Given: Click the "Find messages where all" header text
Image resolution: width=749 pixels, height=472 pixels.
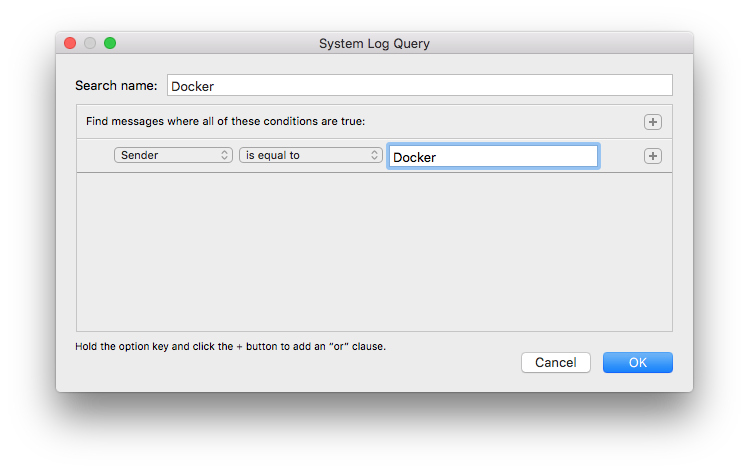Looking at the screenshot, I should click(225, 122).
